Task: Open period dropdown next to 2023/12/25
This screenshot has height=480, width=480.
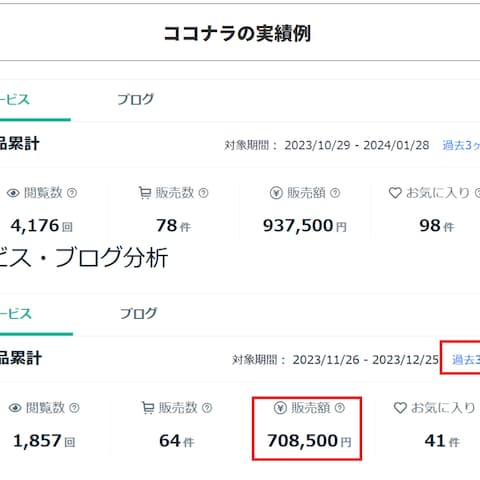Action: click(x=466, y=360)
